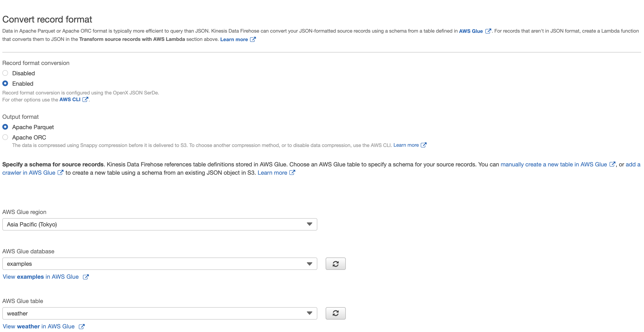
Task: Click external link icon after AWS CLI
Action: tap(85, 99)
